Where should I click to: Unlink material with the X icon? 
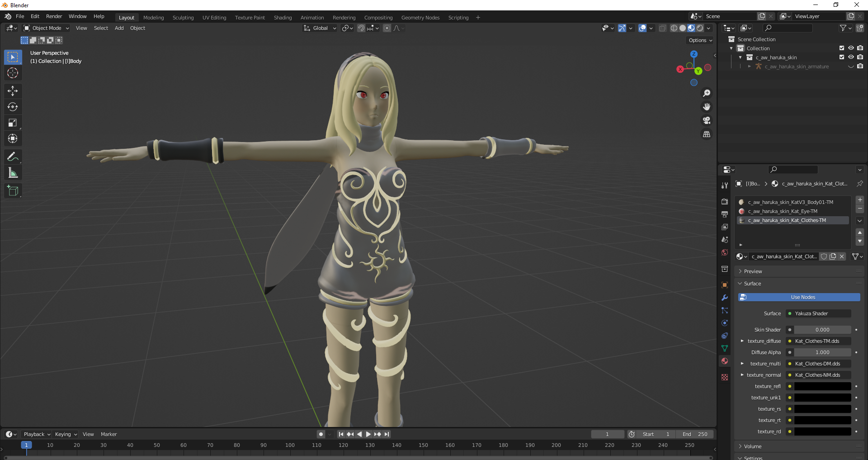click(x=842, y=256)
